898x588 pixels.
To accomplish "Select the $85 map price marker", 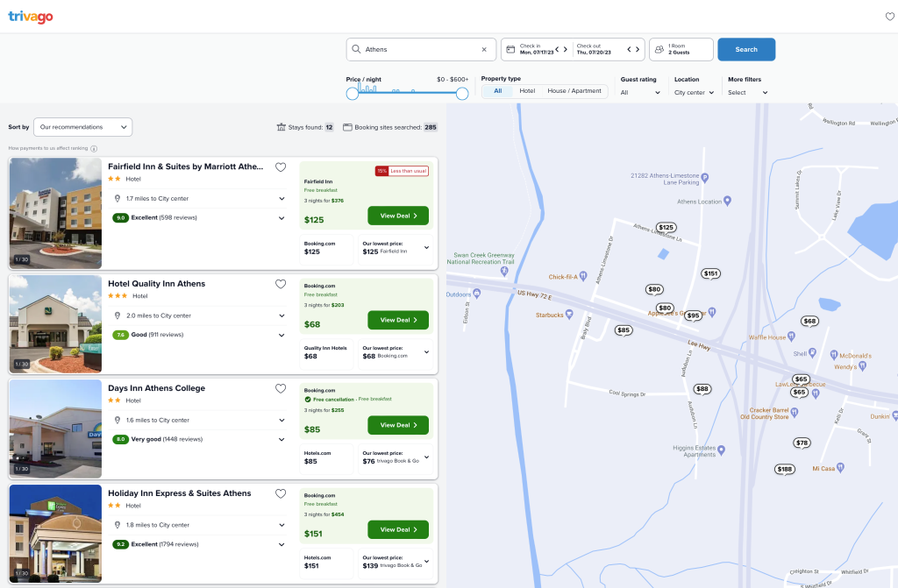I will click(624, 330).
